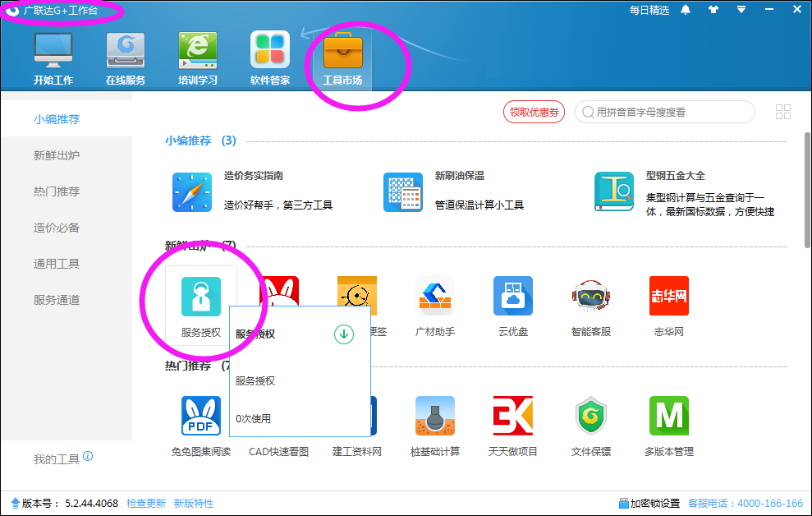The width and height of the screenshot is (812, 516).
Task: Click the 客服电话 4000-166-166 link
Action: pos(745,504)
